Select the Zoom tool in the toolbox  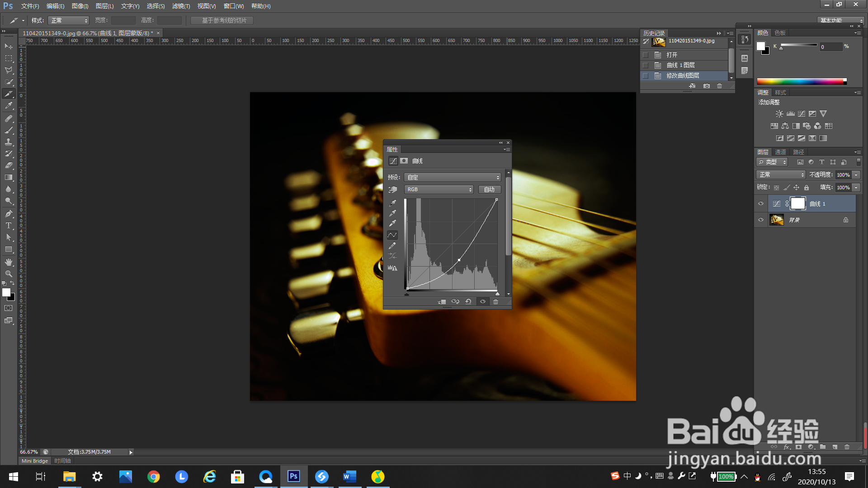coord(8,274)
